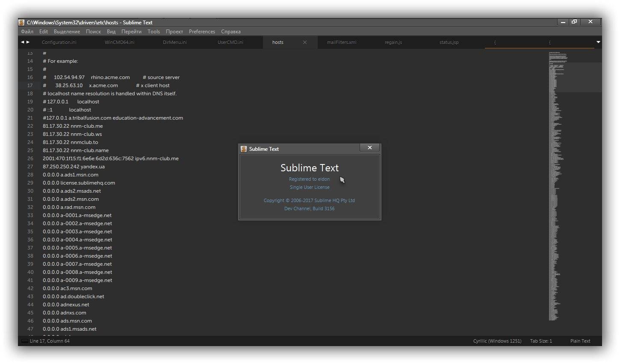The width and height of the screenshot is (620, 364).
Task: Click the '0.0.0.0 license.sublimehq.com' line
Action: coord(79,183)
